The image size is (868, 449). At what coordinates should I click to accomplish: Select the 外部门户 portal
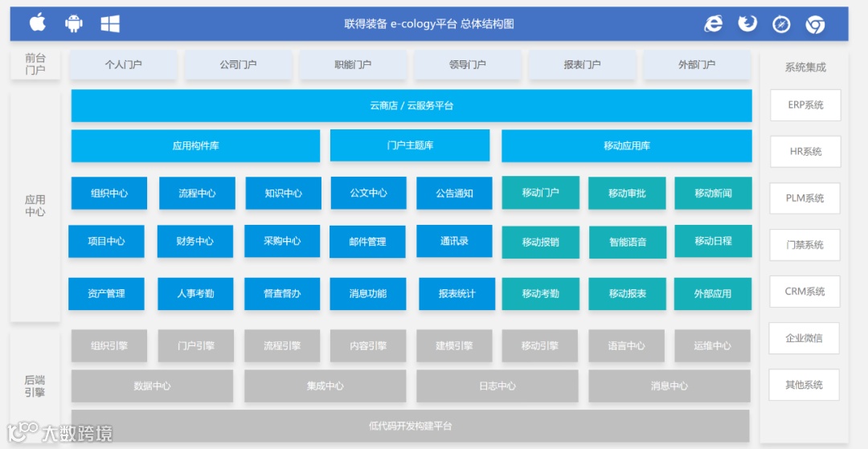(696, 65)
